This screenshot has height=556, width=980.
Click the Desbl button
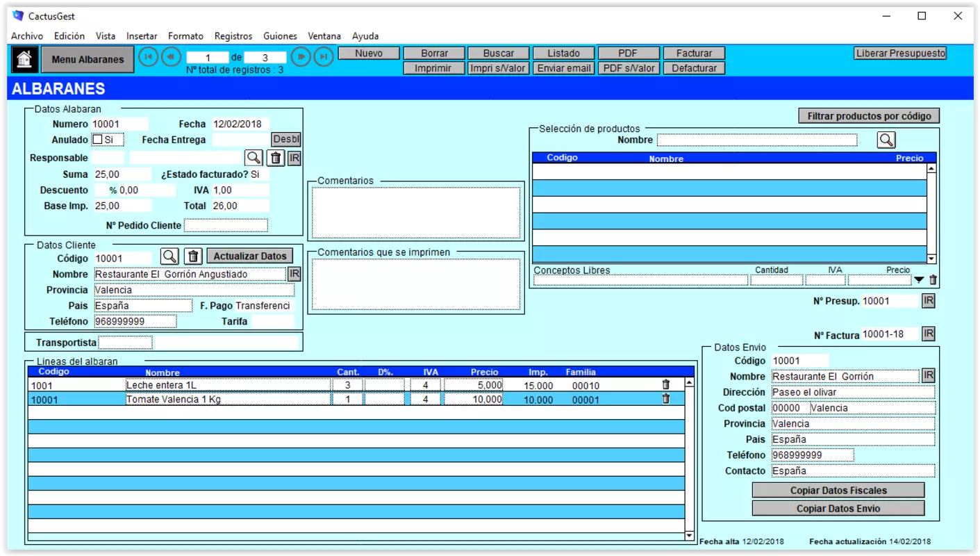286,140
